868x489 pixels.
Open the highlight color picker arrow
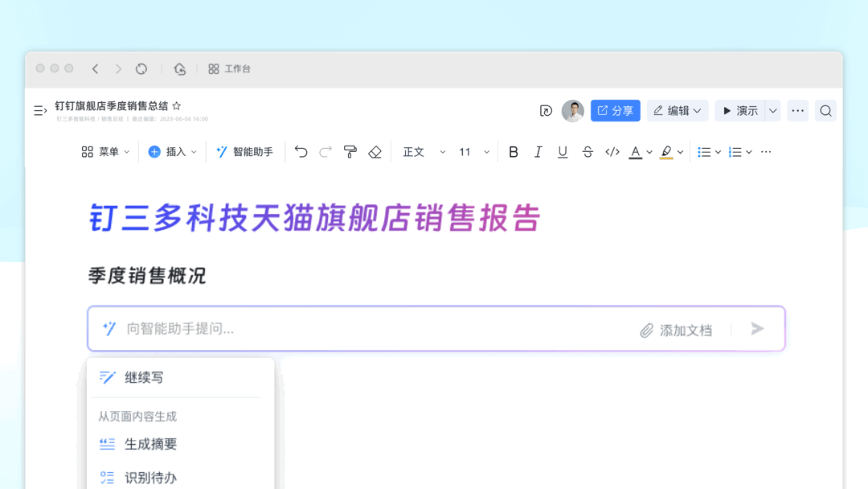(x=681, y=152)
